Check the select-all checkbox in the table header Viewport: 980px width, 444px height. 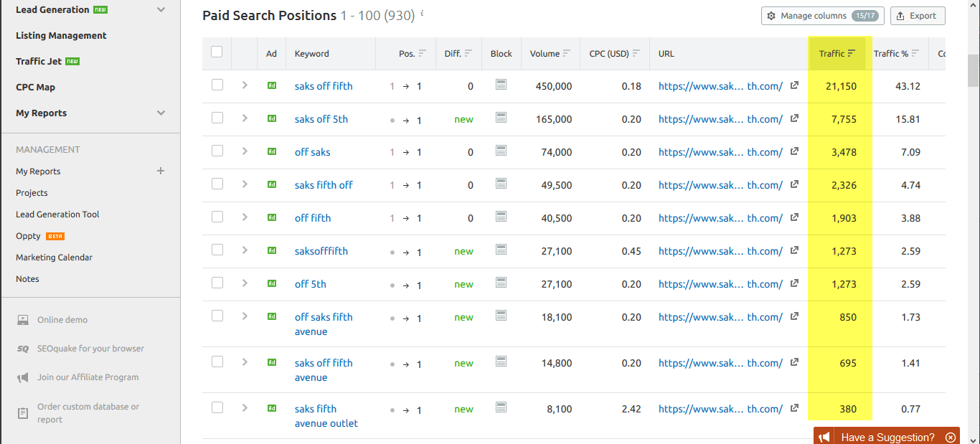coord(217,53)
